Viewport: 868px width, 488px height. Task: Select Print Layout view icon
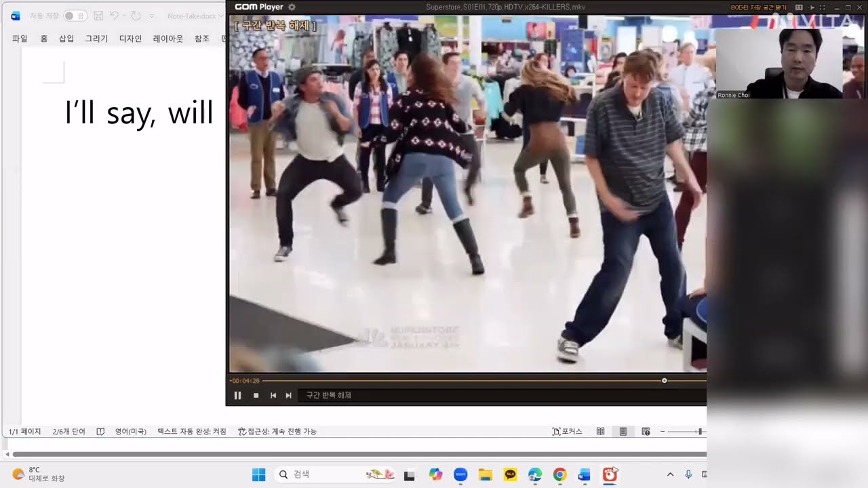[623, 431]
